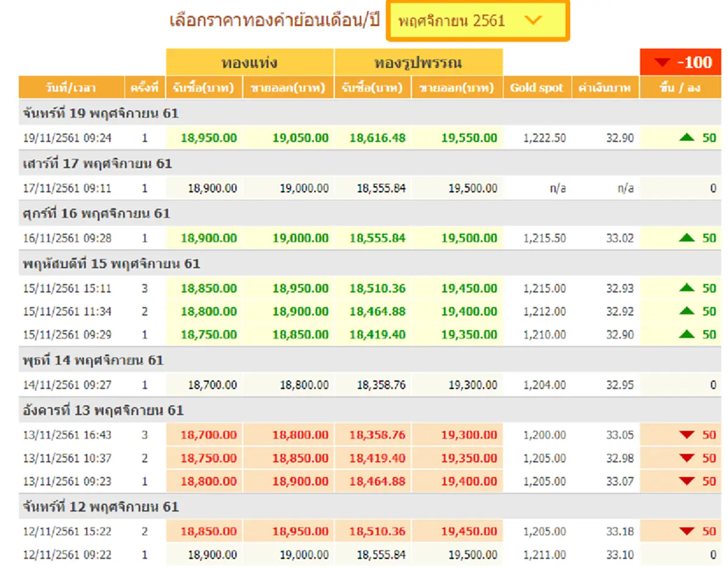The height and width of the screenshot is (568, 728).
Task: Click the green up-arrow for 15/11/2561 09:29
Action: (x=686, y=334)
